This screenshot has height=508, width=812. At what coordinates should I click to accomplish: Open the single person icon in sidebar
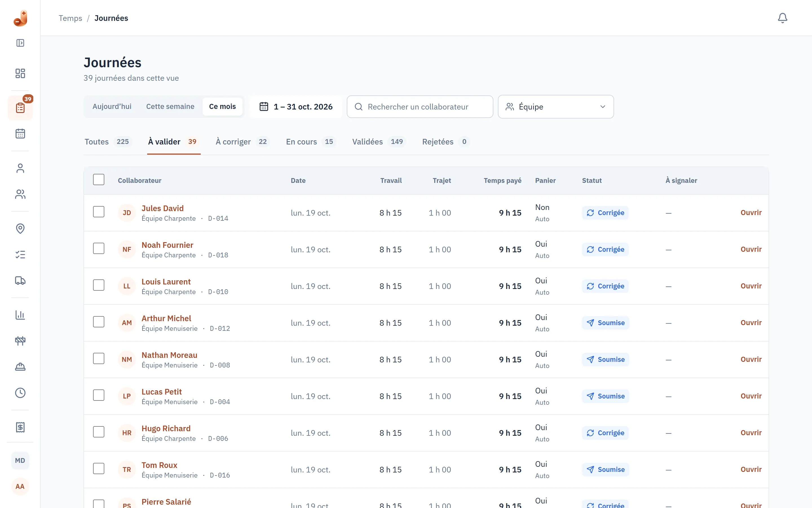point(20,168)
